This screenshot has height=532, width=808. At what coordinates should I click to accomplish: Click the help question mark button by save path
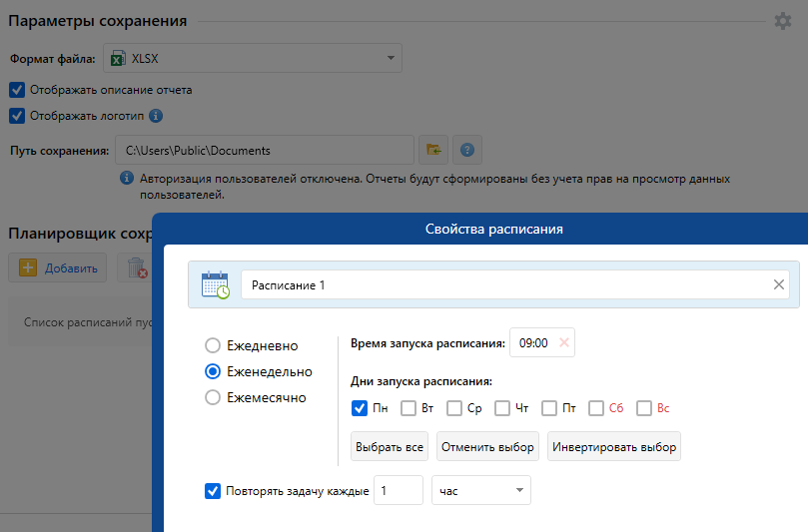pos(467,150)
